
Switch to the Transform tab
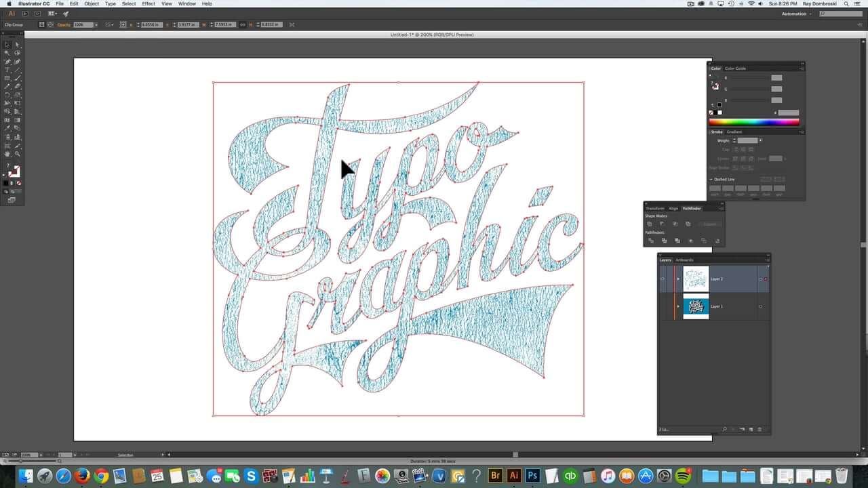655,209
